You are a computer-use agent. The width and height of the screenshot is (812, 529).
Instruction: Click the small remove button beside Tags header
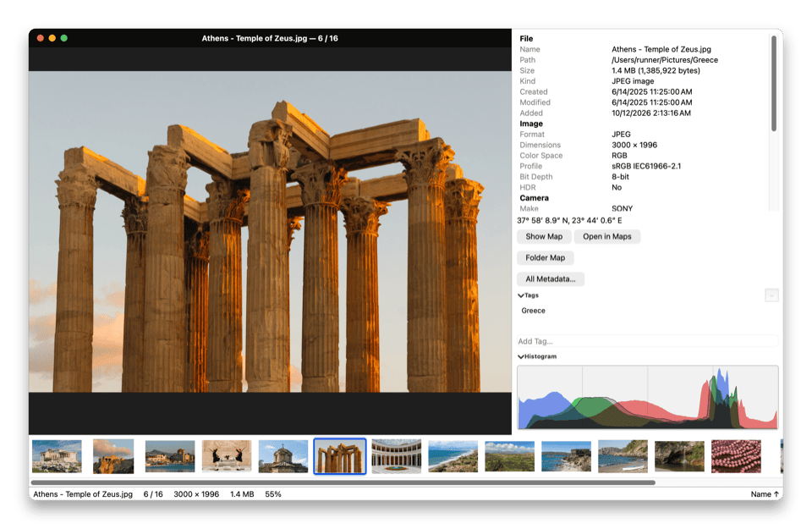pos(771,295)
